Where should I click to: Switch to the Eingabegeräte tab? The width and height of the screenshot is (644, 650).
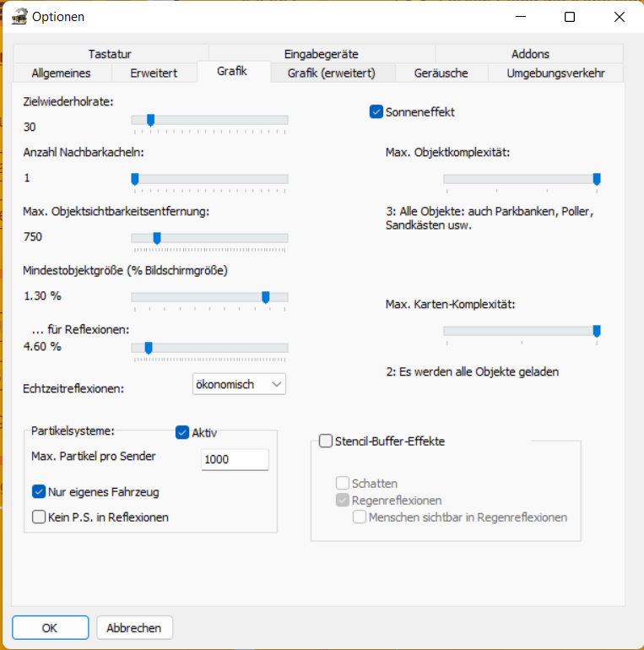coord(322,54)
